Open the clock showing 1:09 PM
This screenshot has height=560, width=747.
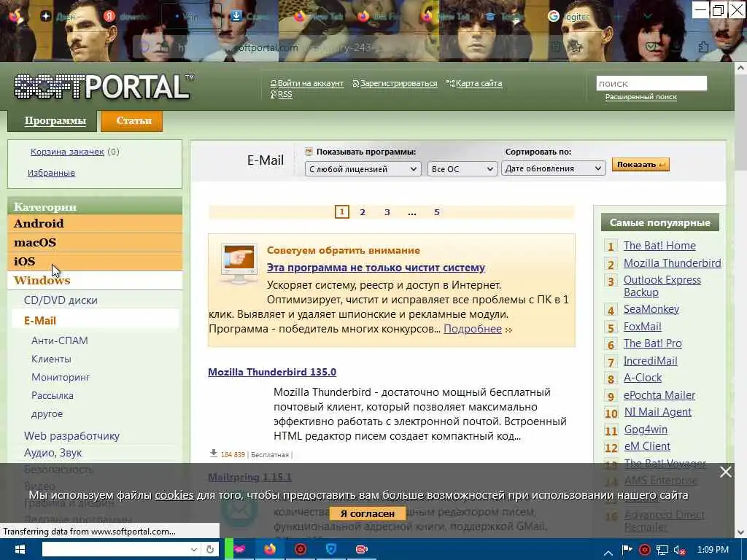713,550
